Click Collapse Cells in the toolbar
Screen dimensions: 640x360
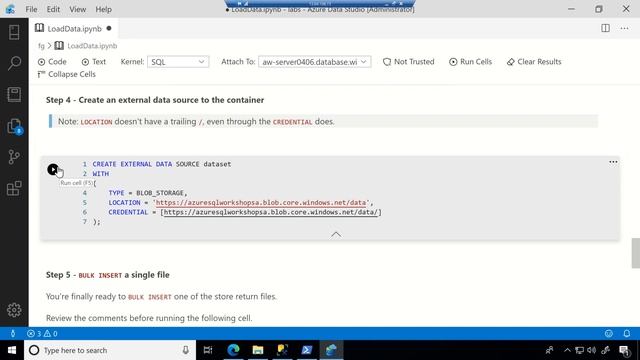[x=66, y=74]
